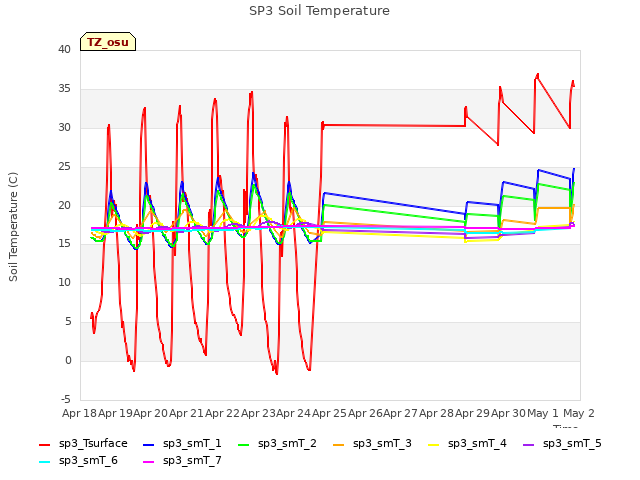Toggle sp3_smT_6 legend entry

(x=78, y=460)
